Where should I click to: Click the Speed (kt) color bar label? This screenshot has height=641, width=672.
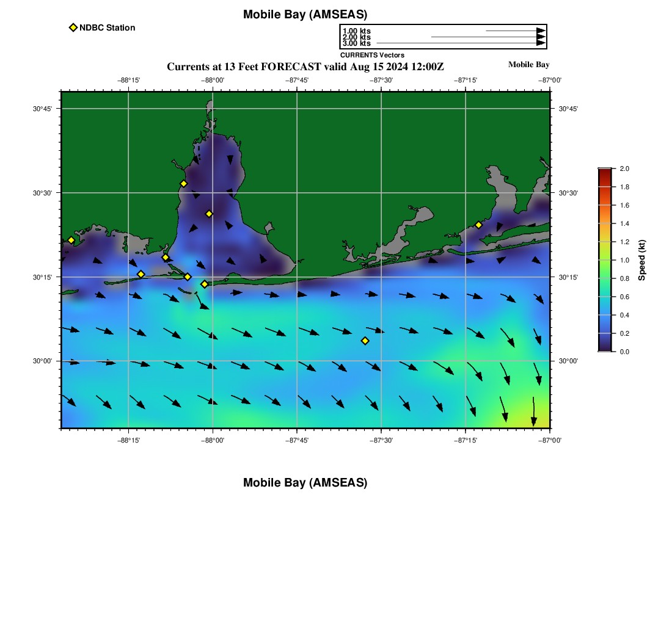[x=641, y=260]
